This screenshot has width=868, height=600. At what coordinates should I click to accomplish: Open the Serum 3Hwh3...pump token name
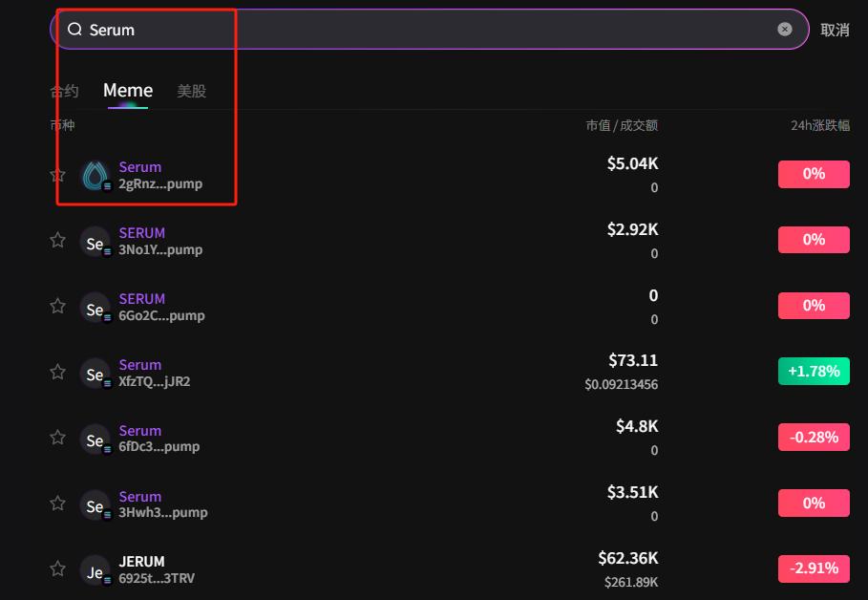point(140,497)
